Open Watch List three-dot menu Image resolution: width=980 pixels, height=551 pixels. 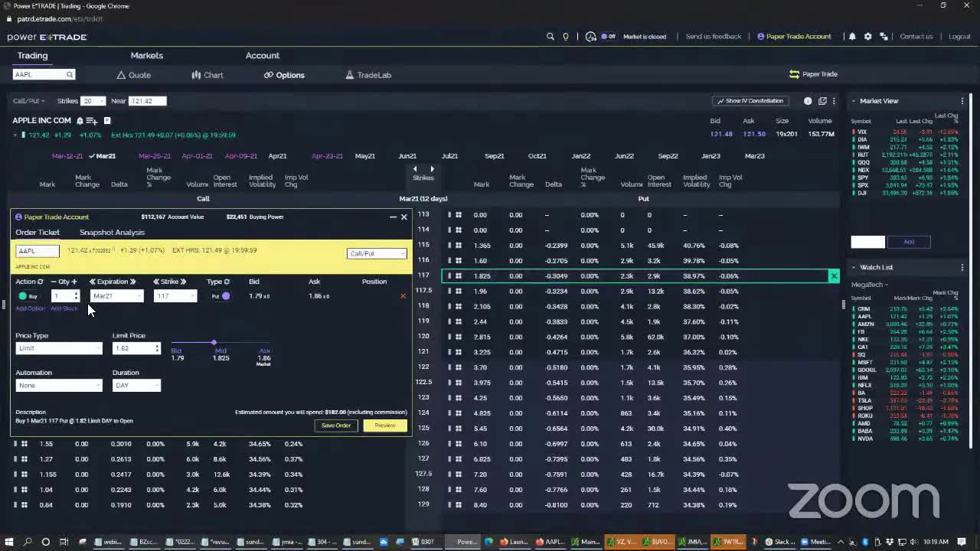coord(962,267)
